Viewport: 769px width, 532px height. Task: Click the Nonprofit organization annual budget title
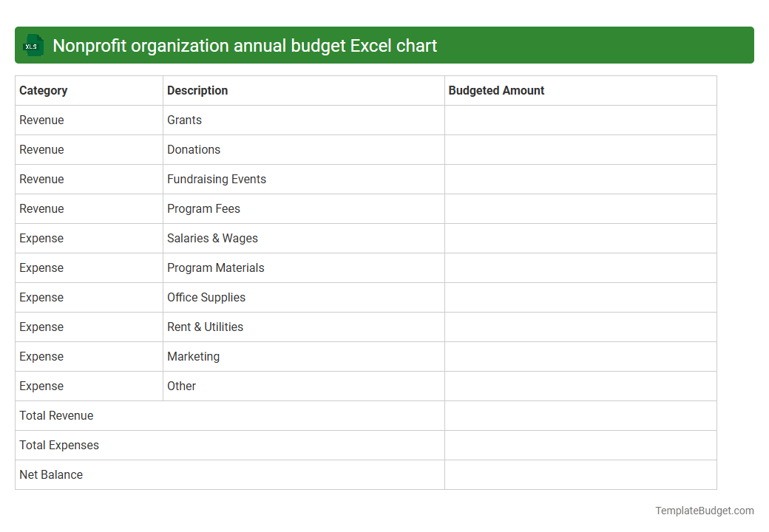coord(245,45)
